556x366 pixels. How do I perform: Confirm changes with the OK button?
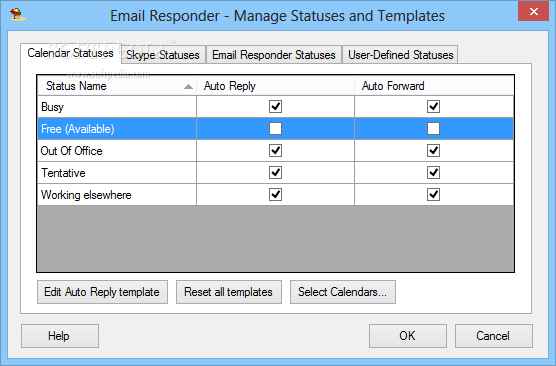pyautogui.click(x=407, y=336)
